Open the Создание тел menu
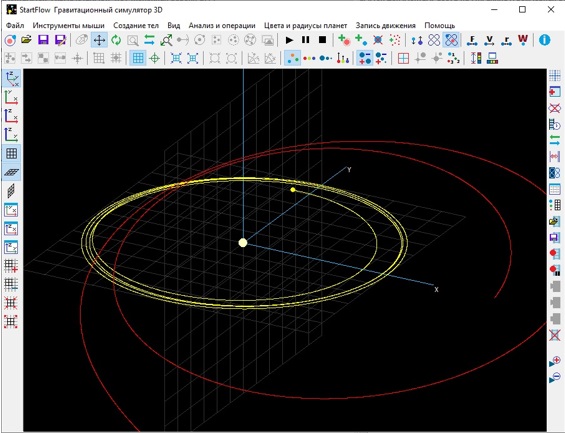 (136, 26)
